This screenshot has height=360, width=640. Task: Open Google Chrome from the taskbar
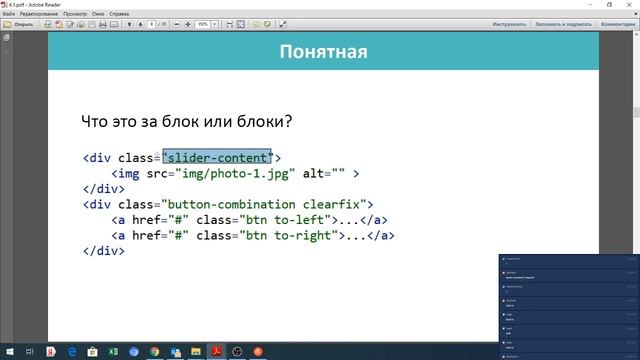coord(155,351)
